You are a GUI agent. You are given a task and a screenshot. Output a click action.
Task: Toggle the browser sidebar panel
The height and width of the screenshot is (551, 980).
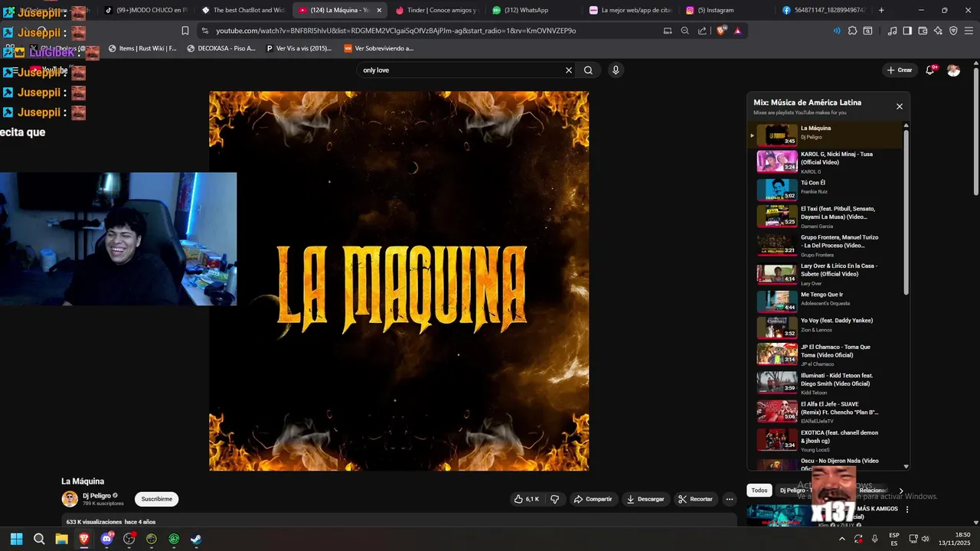(907, 31)
